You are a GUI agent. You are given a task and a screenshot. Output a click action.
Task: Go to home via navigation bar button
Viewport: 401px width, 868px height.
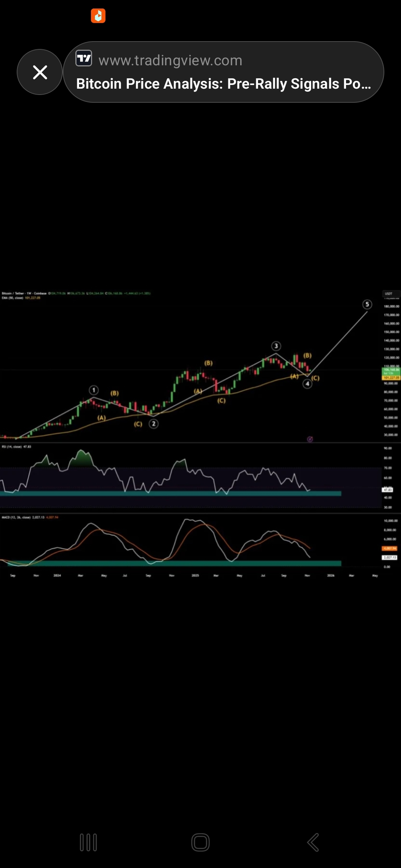200,842
